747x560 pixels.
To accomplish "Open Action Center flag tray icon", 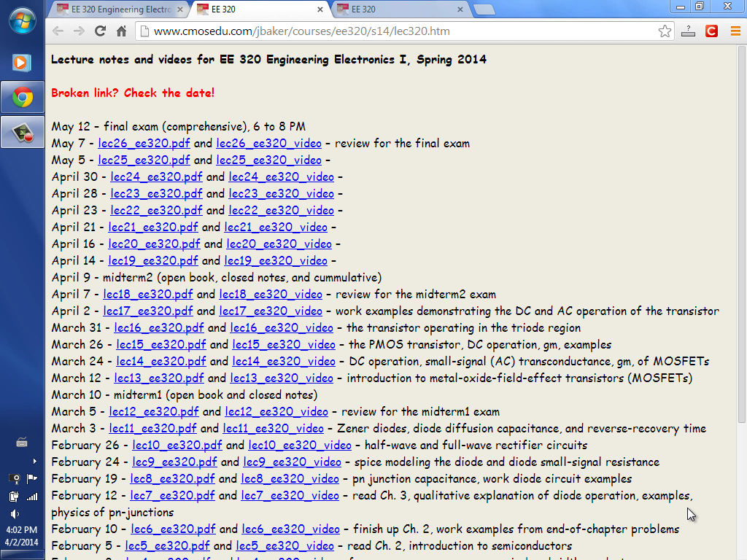I will point(32,478).
